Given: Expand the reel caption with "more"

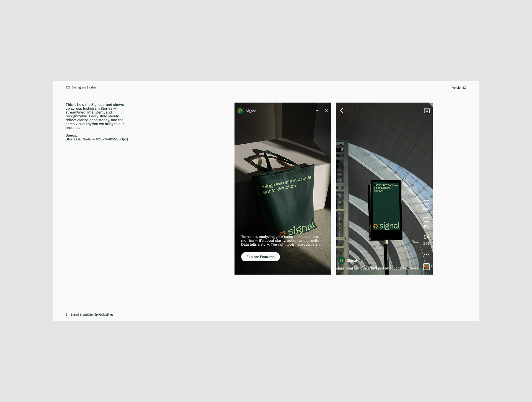Looking at the screenshot, I should [x=414, y=268].
